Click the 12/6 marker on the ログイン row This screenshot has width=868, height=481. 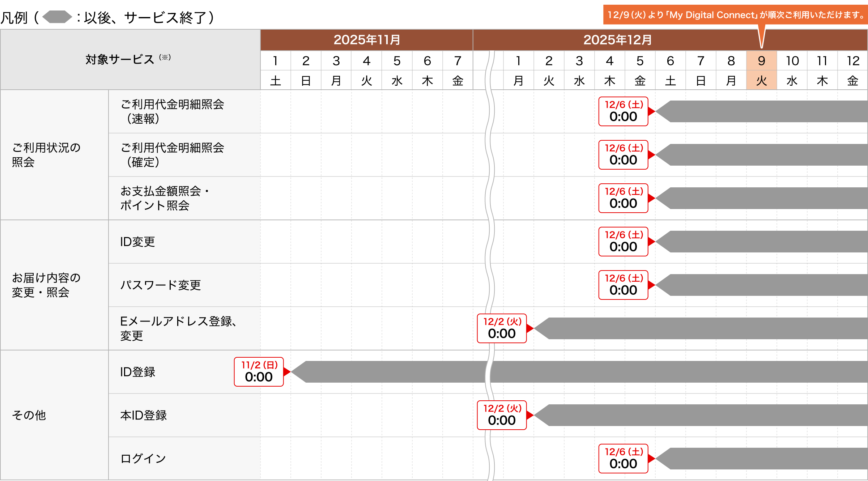pos(623,459)
